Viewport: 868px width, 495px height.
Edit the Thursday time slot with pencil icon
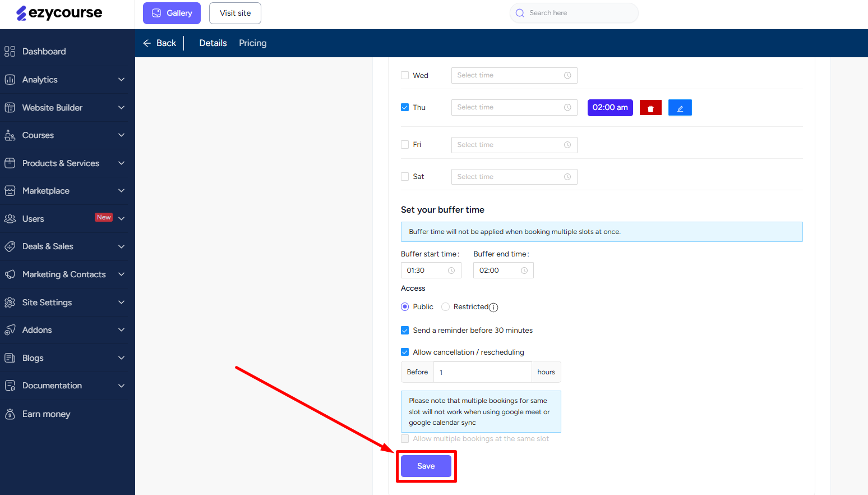680,108
